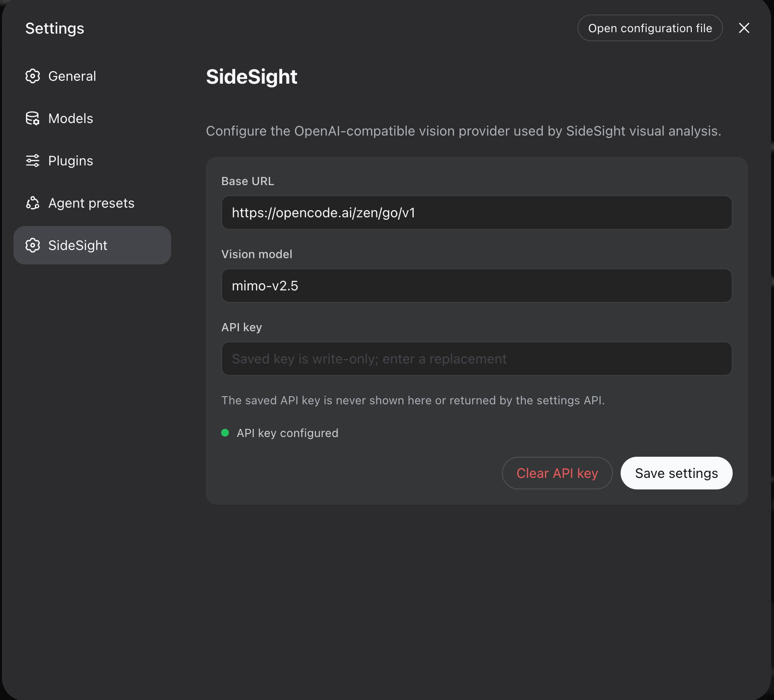This screenshot has height=700, width=774.
Task: Click the OpenAI-compatible provider description text
Action: coord(463,131)
